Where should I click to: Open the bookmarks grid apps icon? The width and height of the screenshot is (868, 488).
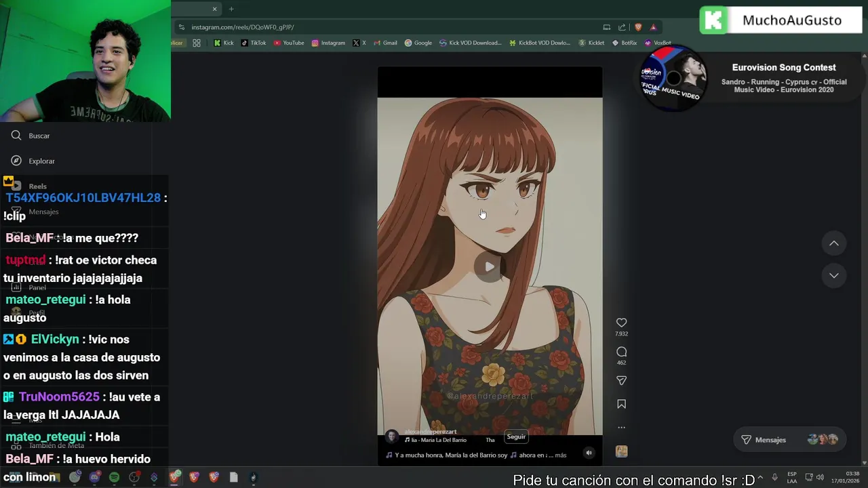tap(197, 43)
